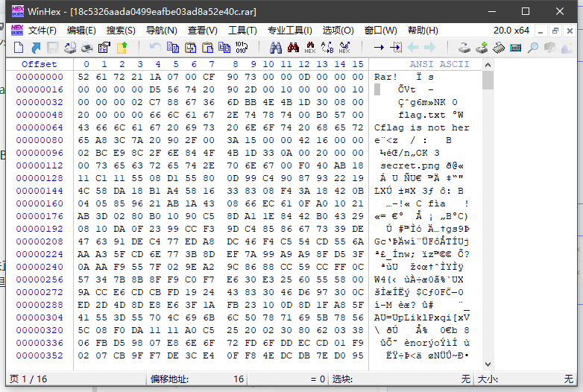Click the ANSI ASCII column header
The image size is (583, 392).
[439, 64]
